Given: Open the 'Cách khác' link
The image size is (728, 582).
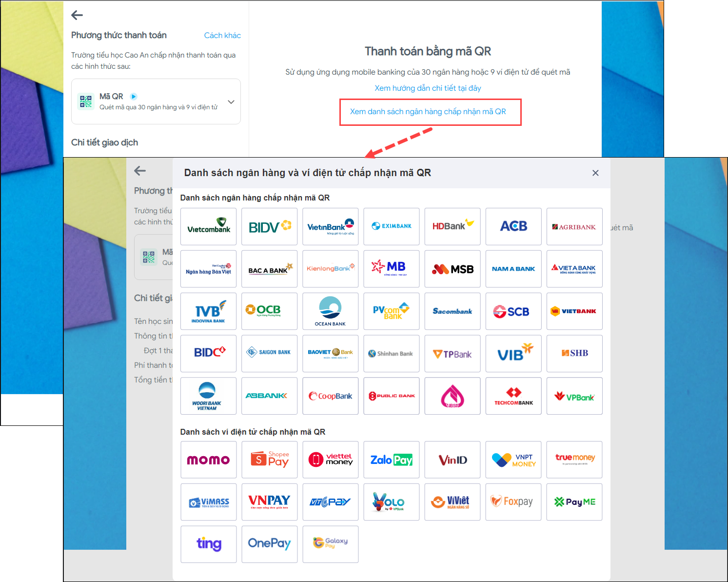Looking at the screenshot, I should pos(222,35).
